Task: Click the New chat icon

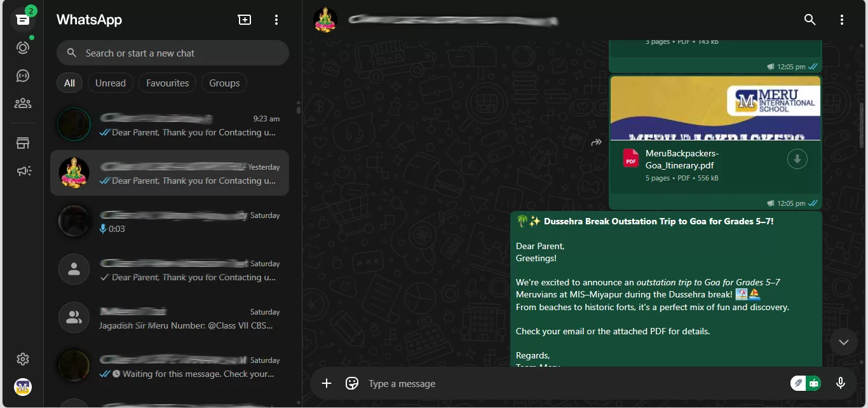Action: [245, 20]
